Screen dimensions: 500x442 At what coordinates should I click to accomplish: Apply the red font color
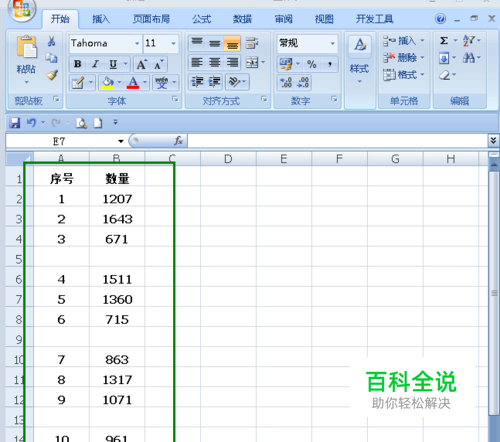(133, 83)
